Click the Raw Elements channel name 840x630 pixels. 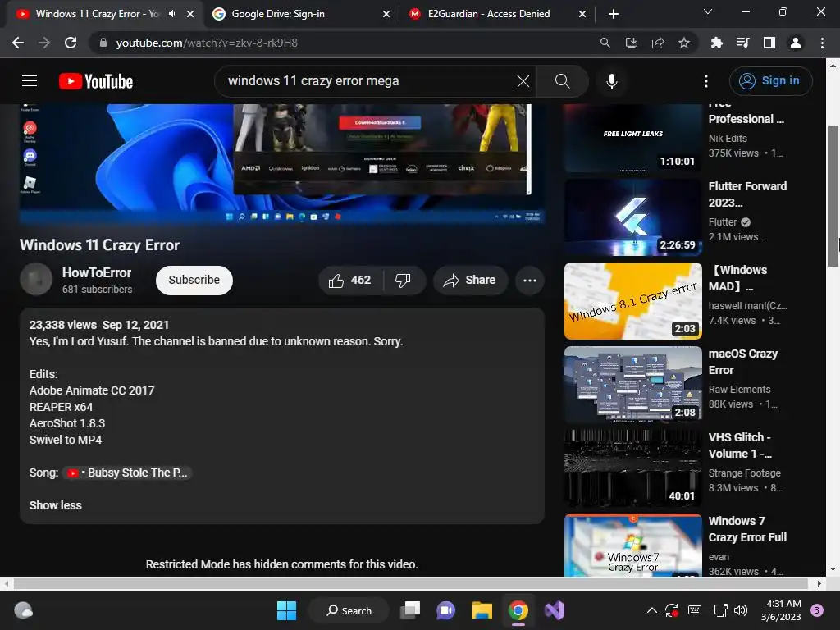pyautogui.click(x=739, y=390)
